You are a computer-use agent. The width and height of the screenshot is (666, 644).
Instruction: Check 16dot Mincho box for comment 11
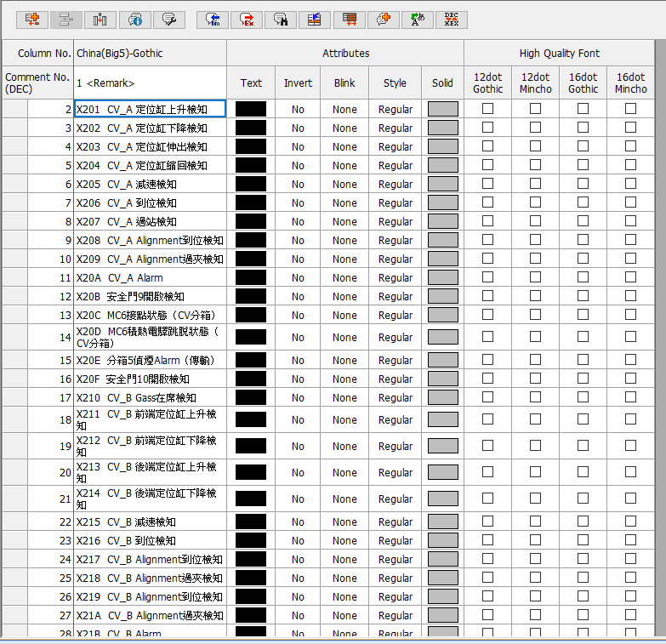(x=630, y=277)
